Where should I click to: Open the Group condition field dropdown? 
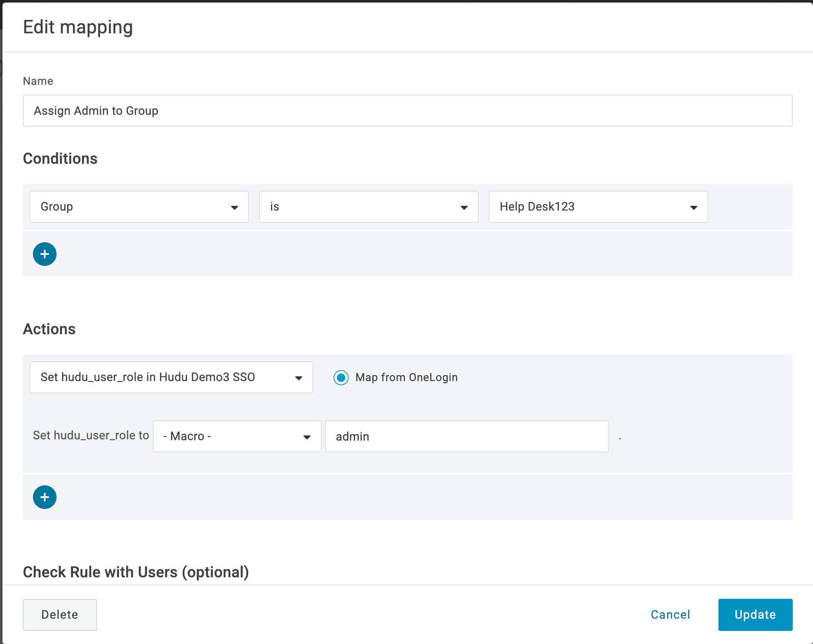139,207
